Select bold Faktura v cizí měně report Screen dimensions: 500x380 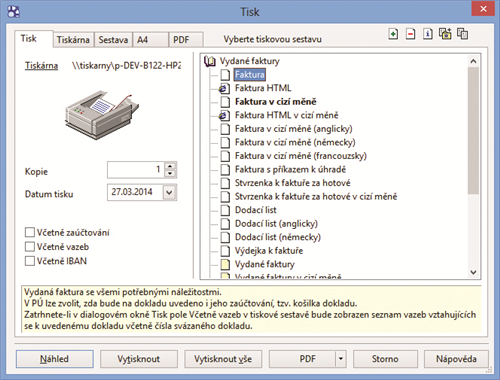[x=276, y=102]
